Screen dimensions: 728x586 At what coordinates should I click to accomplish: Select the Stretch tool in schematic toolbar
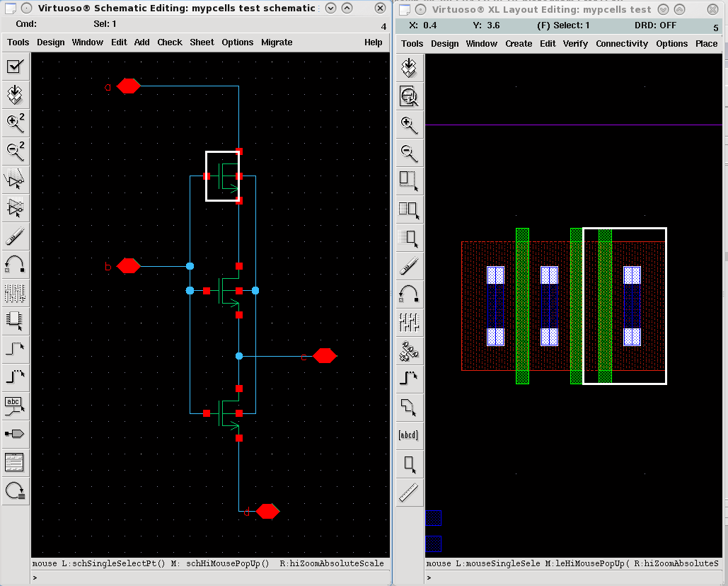point(16,180)
